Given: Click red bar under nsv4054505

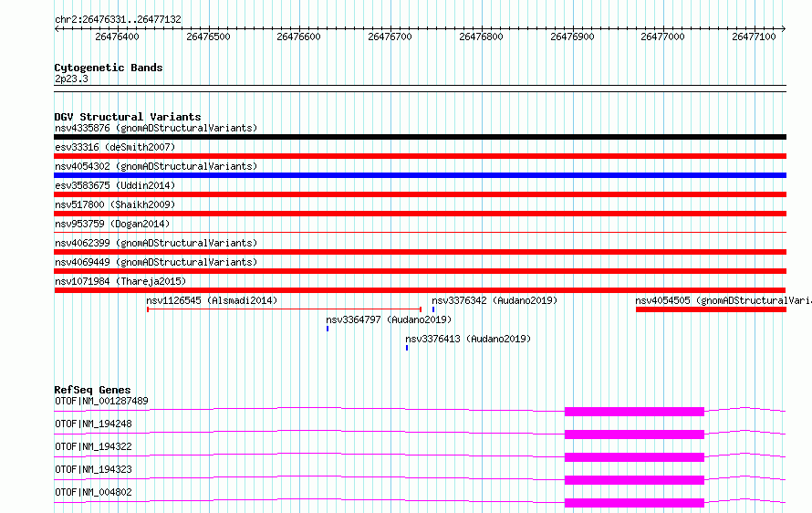Looking at the screenshot, I should tap(711, 309).
